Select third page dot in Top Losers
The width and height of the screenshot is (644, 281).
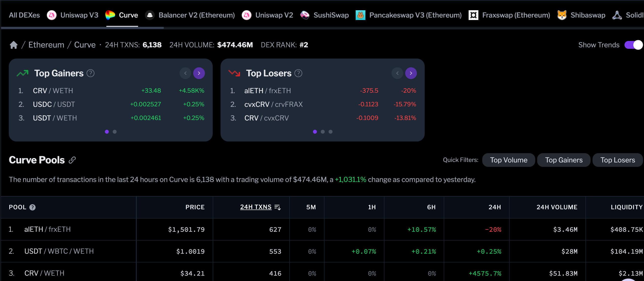pyautogui.click(x=331, y=132)
